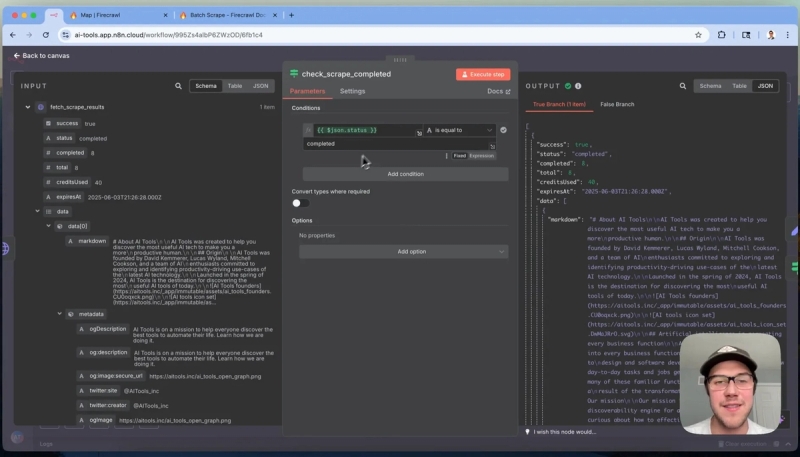Open search in the OUTPUT panel
This screenshot has height=457, width=800.
(683, 86)
